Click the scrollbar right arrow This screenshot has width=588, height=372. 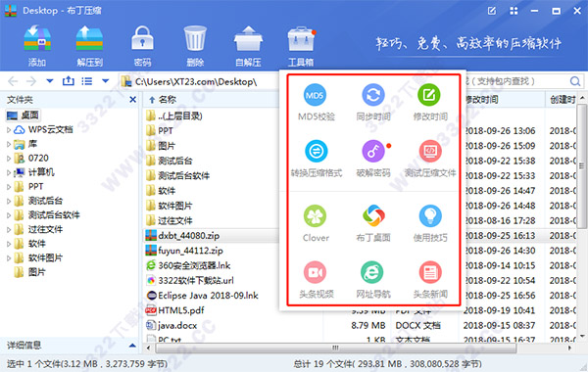(x=569, y=349)
